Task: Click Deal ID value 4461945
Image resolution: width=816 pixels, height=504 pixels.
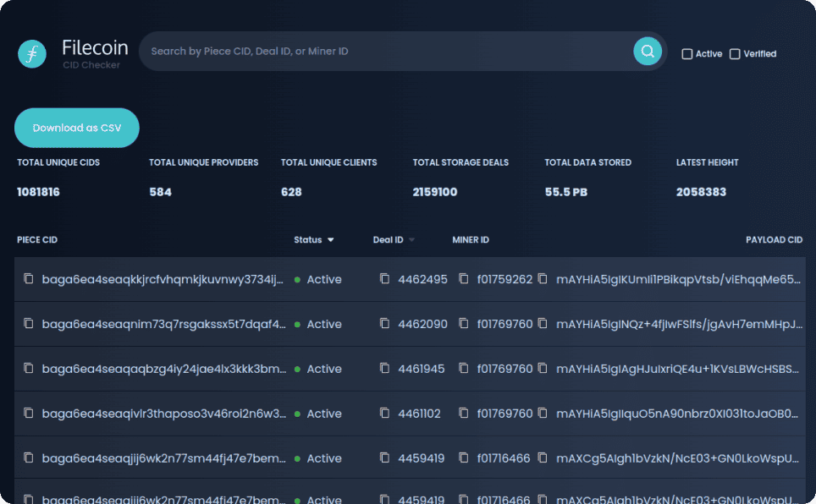Action: pyautogui.click(x=422, y=369)
